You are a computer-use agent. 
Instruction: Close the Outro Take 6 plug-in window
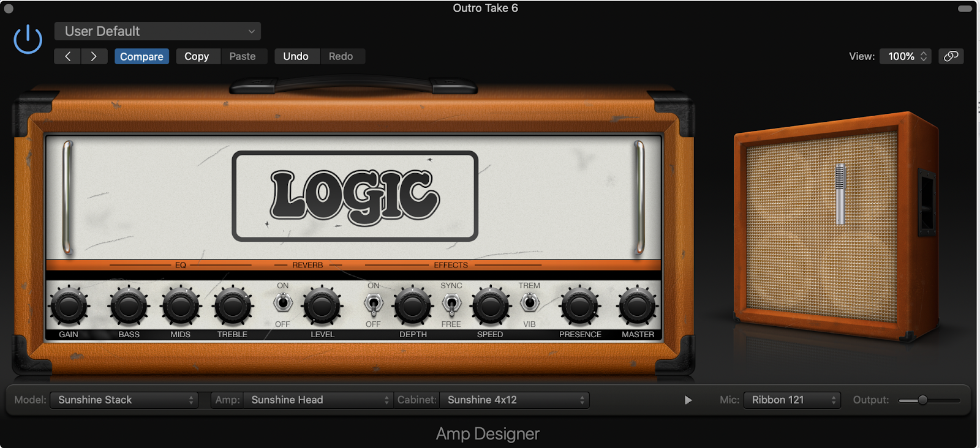(x=9, y=9)
